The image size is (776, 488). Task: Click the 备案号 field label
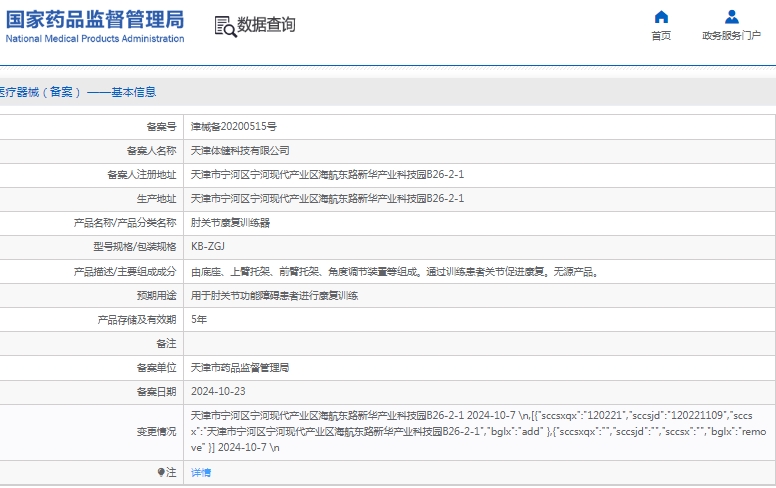(161, 127)
